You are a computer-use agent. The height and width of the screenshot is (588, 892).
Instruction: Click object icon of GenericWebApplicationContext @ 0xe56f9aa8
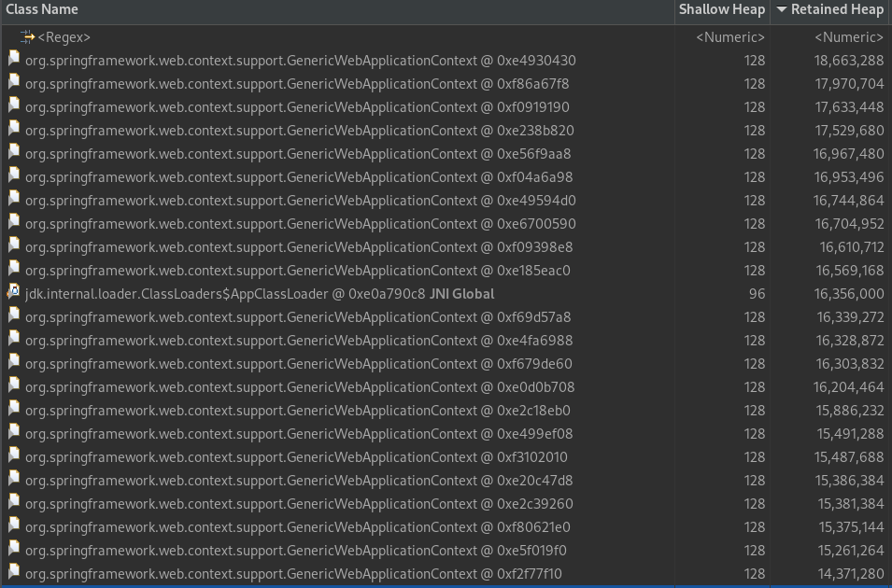tap(14, 151)
